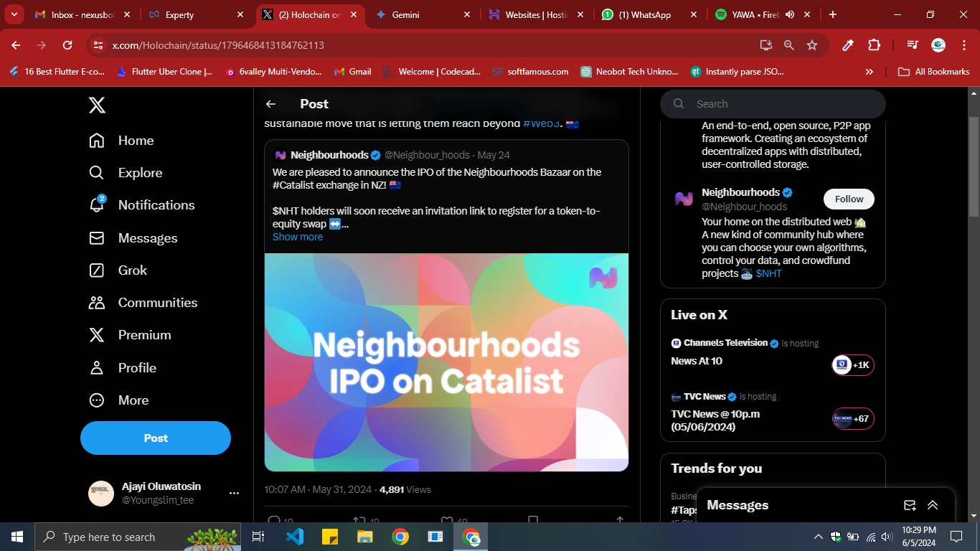Open the Grok icon in sidebar
The width and height of the screenshot is (980, 551).
97,270
